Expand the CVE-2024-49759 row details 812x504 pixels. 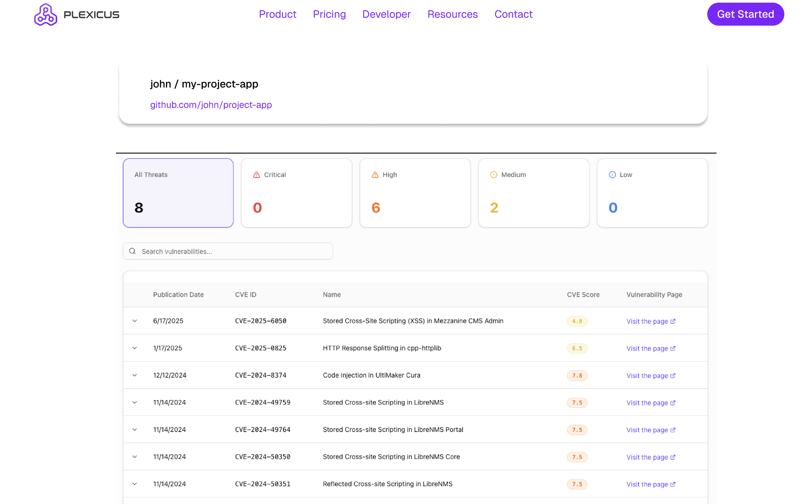(135, 402)
